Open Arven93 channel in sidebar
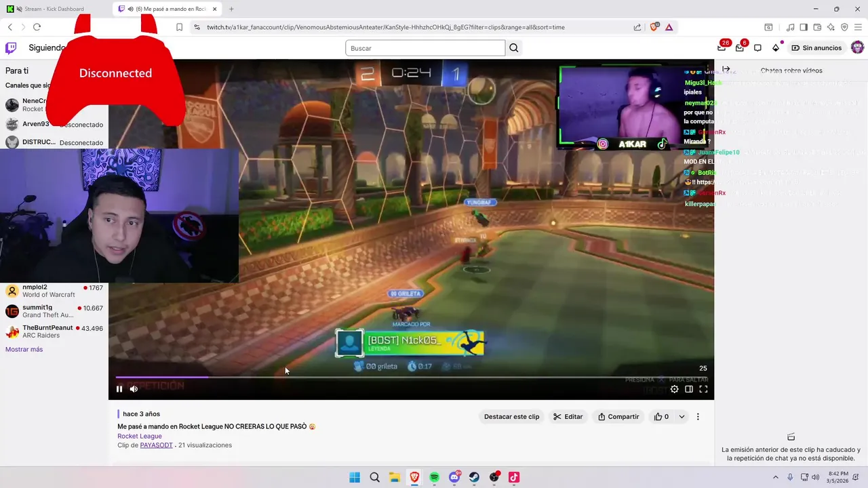The height and width of the screenshot is (488, 868). [x=54, y=124]
